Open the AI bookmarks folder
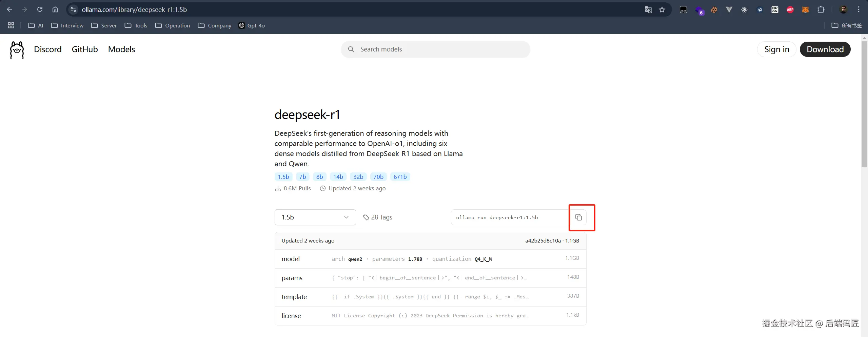The width and height of the screenshot is (868, 337). (x=36, y=25)
